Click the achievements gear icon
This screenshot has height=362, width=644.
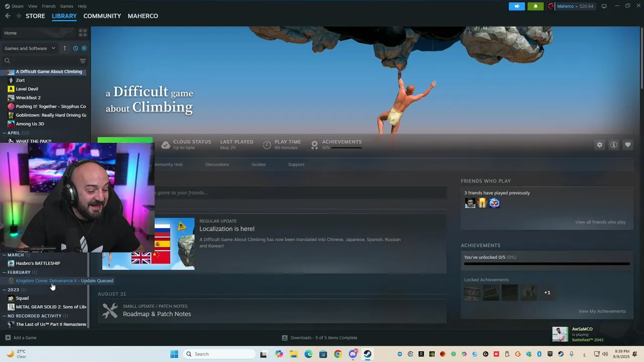pyautogui.click(x=314, y=145)
